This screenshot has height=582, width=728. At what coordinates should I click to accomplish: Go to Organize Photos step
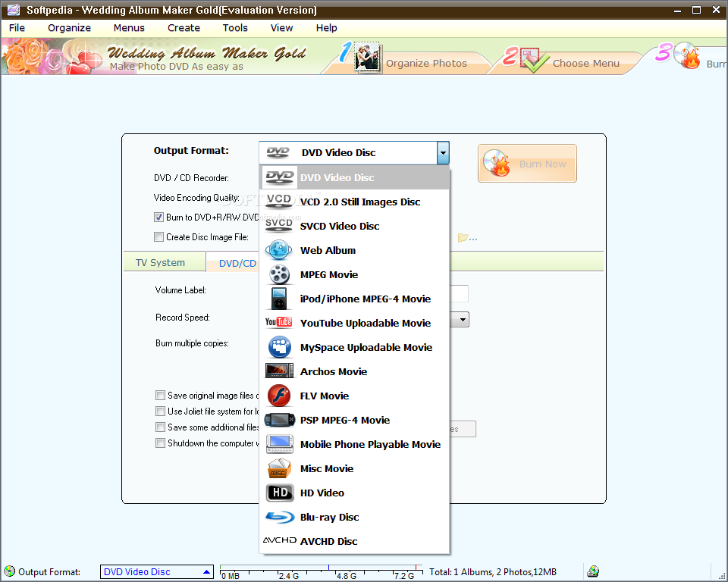(426, 64)
